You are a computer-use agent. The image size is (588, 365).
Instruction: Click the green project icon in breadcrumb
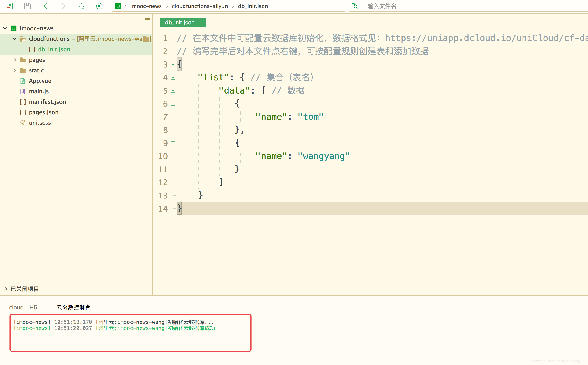tap(118, 6)
